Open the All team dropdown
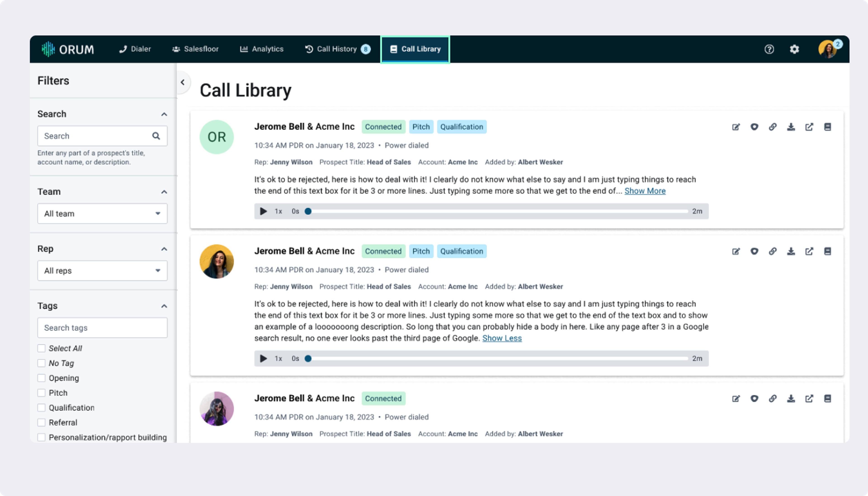Screen dimensions: 868x496 102,214
